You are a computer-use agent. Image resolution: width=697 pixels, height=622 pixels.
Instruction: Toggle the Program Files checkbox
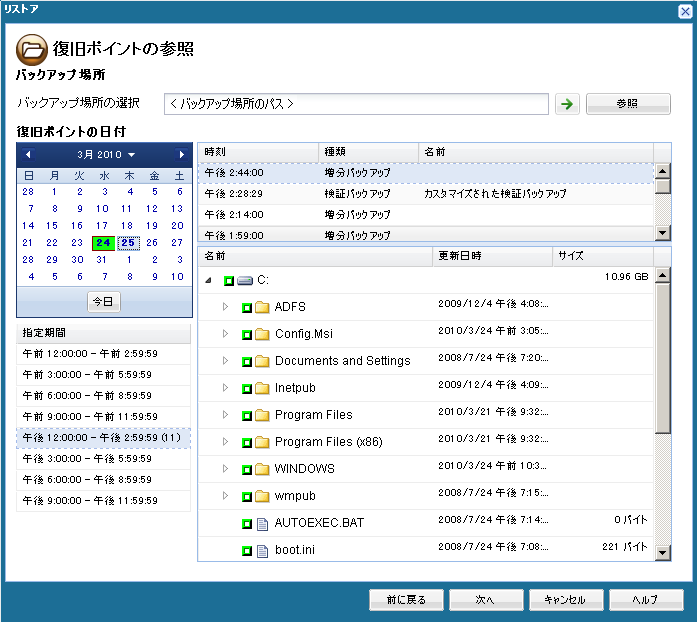[247, 416]
